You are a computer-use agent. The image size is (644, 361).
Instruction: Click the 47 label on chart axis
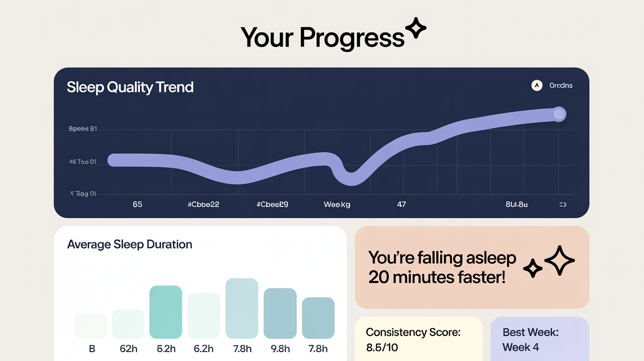pos(402,205)
